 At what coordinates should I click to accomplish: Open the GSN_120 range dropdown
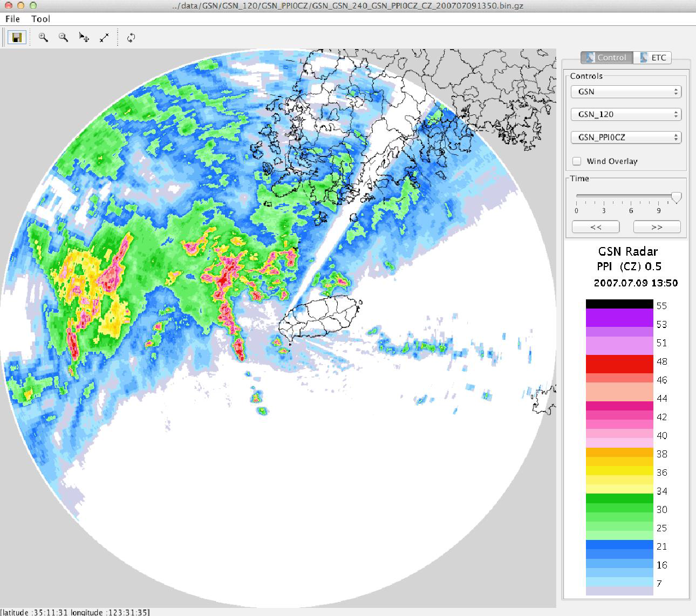point(626,114)
